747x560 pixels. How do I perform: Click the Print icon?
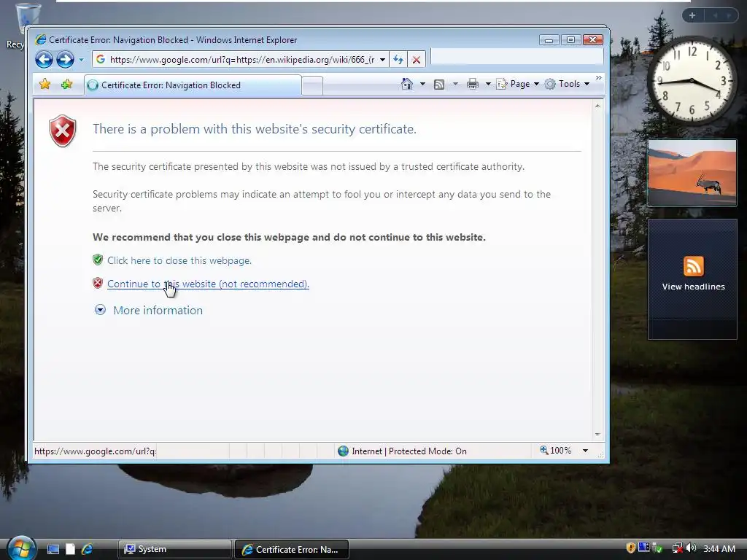coord(473,85)
